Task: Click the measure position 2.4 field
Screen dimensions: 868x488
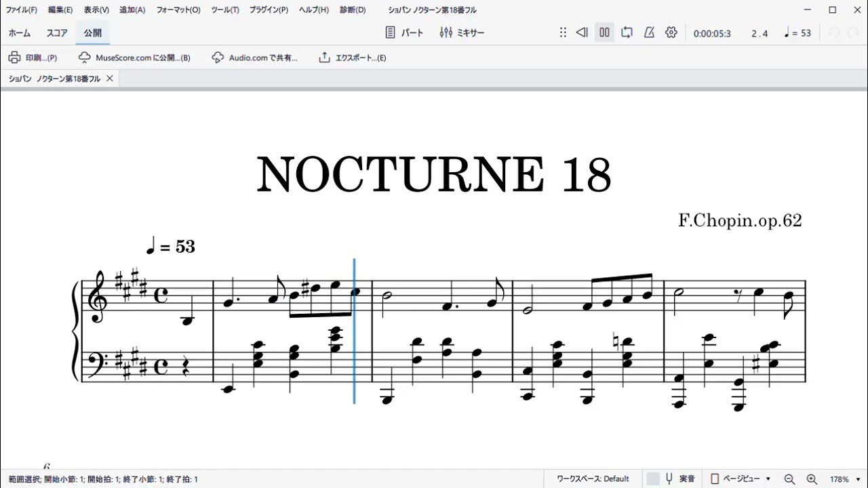Action: [x=759, y=33]
